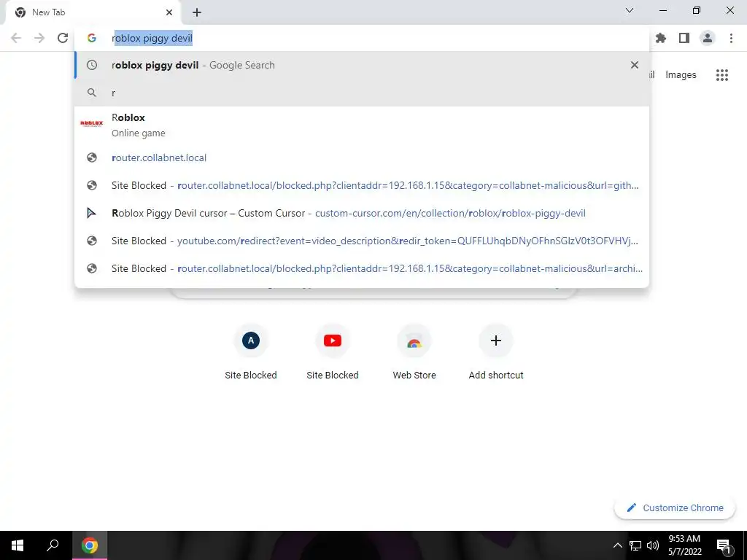747x560 pixels.
Task: Open the Google apps grid
Action: tap(722, 75)
